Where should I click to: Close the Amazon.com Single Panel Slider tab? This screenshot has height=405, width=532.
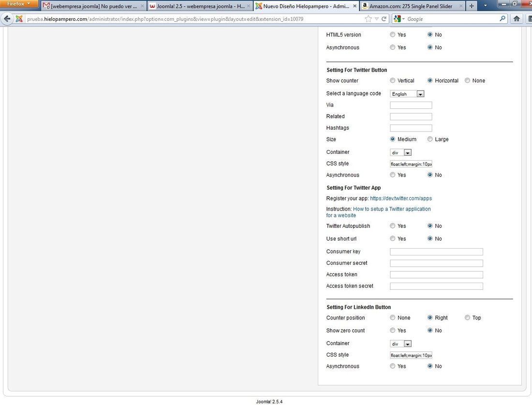(x=461, y=6)
